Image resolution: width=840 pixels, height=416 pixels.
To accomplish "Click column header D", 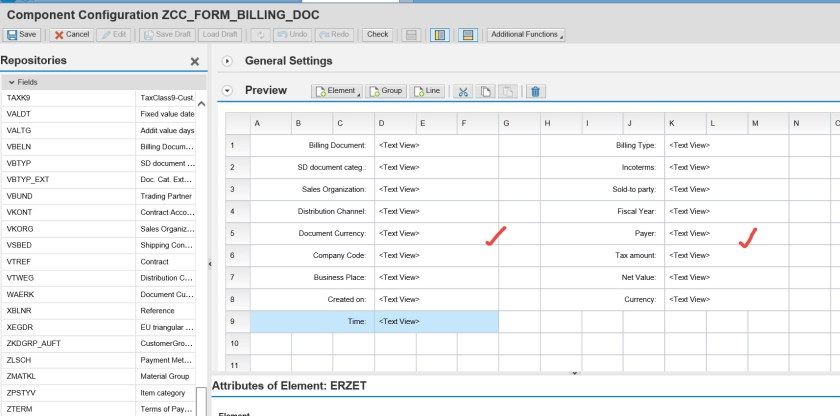I will coord(395,124).
